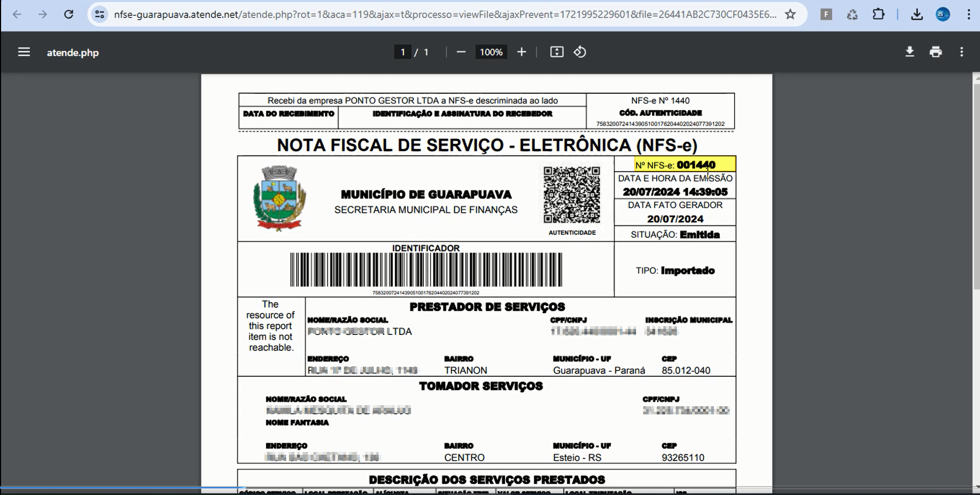Click the TOMADOR SERVIÇOS heading
980x495 pixels.
[x=481, y=386]
